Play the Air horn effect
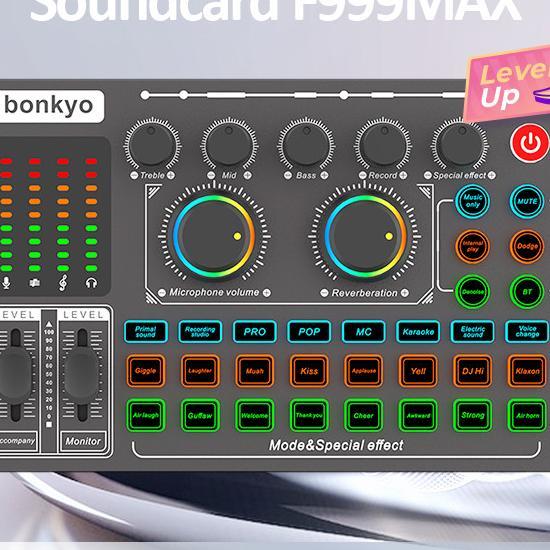 coord(527,415)
